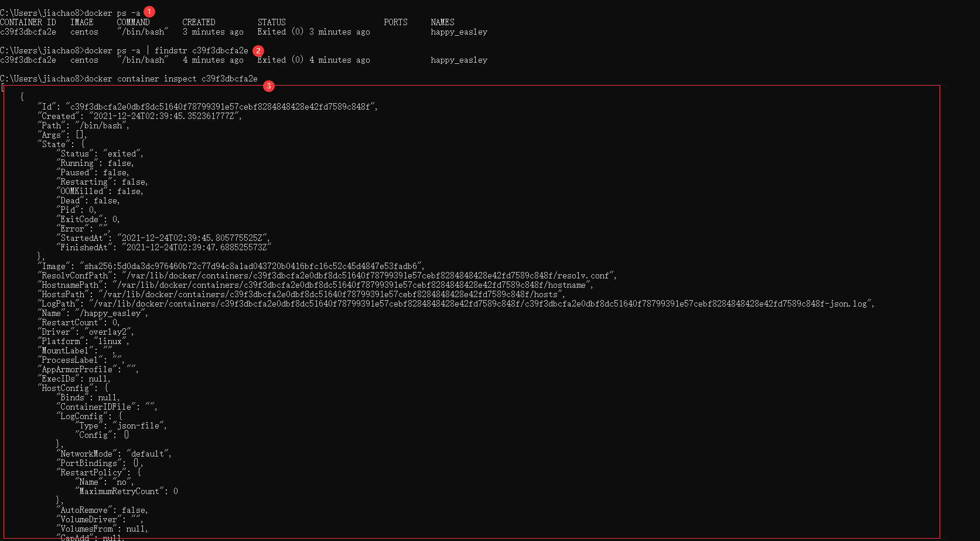This screenshot has height=541, width=980.
Task: Select the "Id" line with the full container hash
Action: 208,107
